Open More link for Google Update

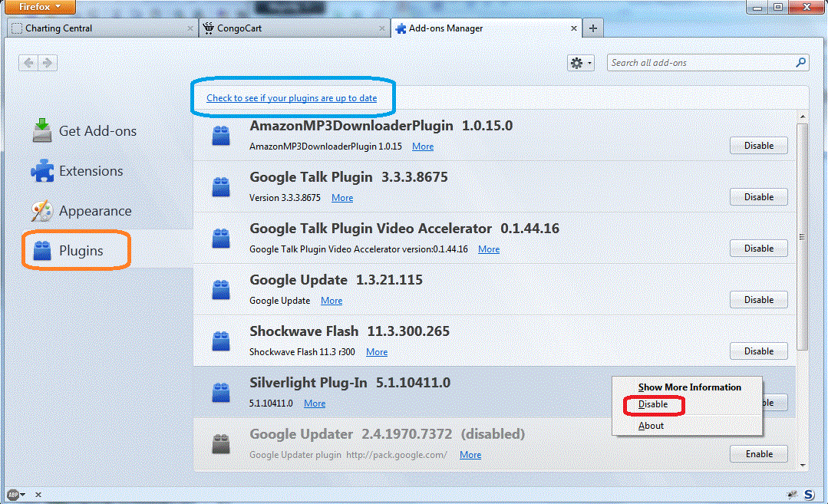click(x=331, y=301)
